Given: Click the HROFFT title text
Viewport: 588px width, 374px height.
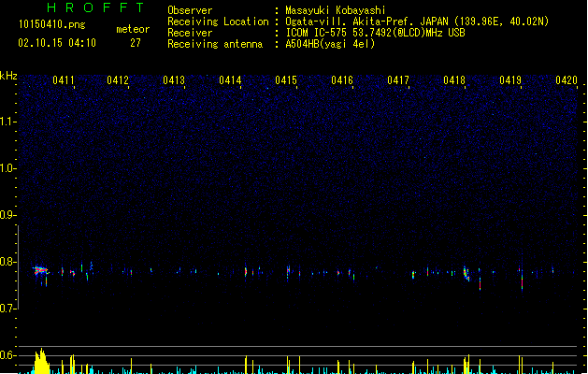Looking at the screenshot, I should pos(95,7).
